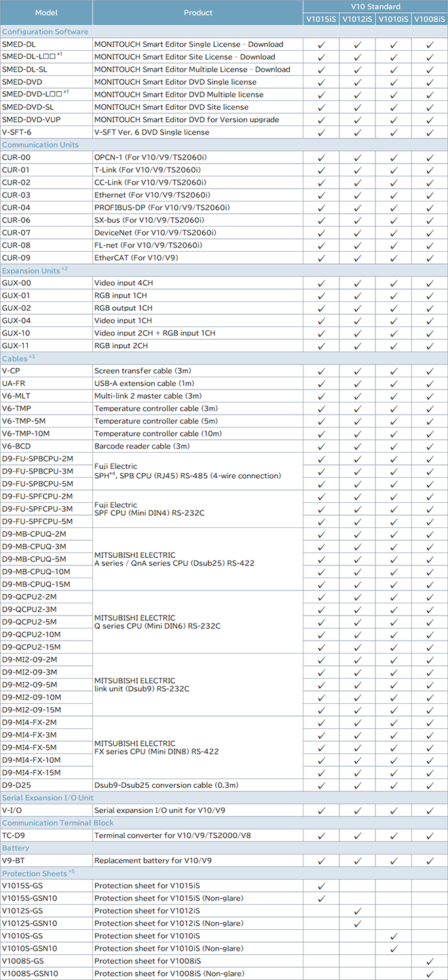Click 'MONITOUCH Smart Editor Multiple License – Download'
448x980 pixels.
coord(192,69)
